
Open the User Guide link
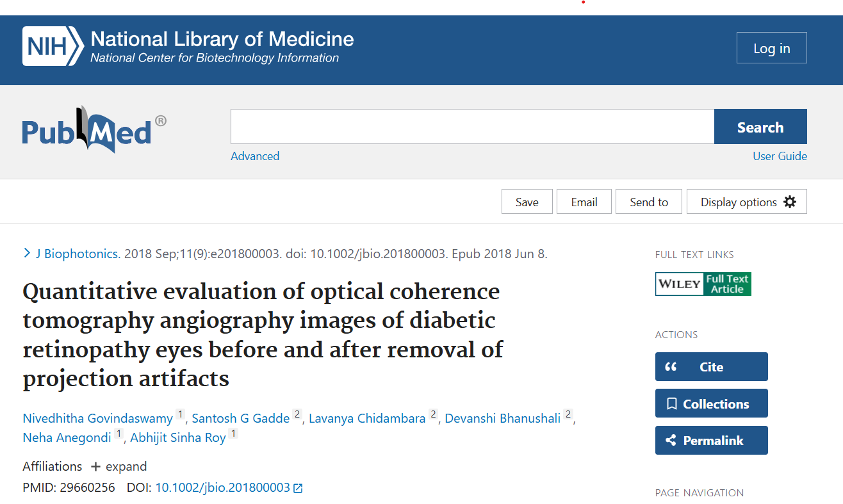click(x=780, y=156)
